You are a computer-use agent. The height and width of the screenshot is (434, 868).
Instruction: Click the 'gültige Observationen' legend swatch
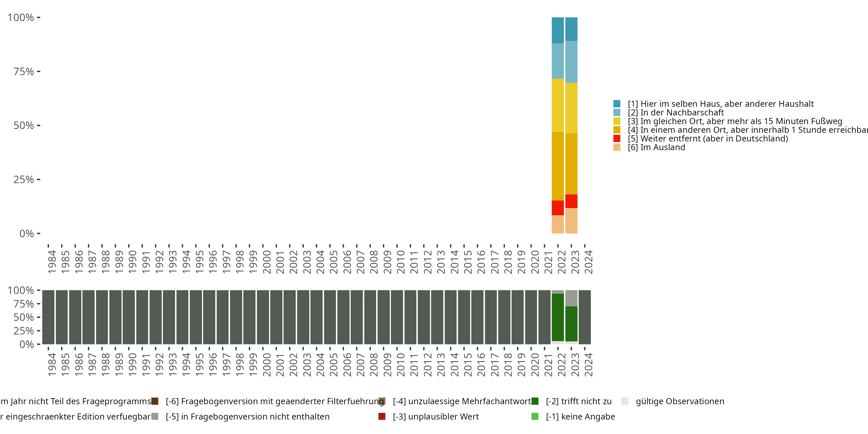625,401
